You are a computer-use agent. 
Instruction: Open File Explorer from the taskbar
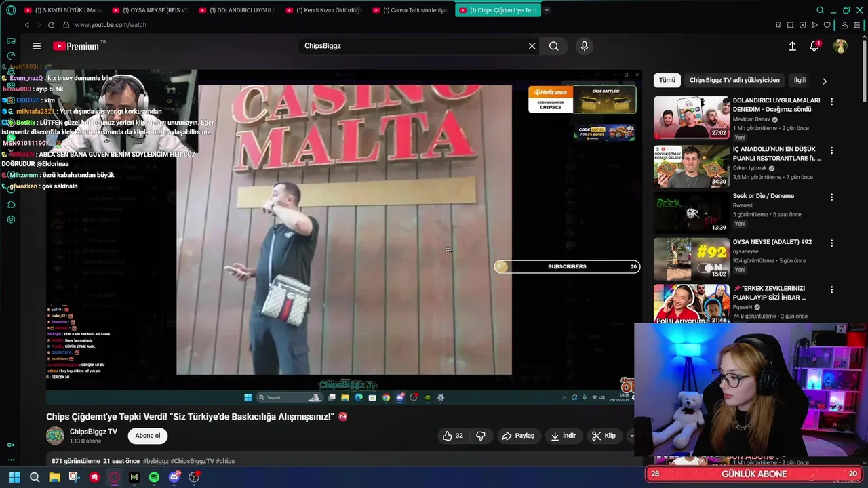tap(54, 477)
